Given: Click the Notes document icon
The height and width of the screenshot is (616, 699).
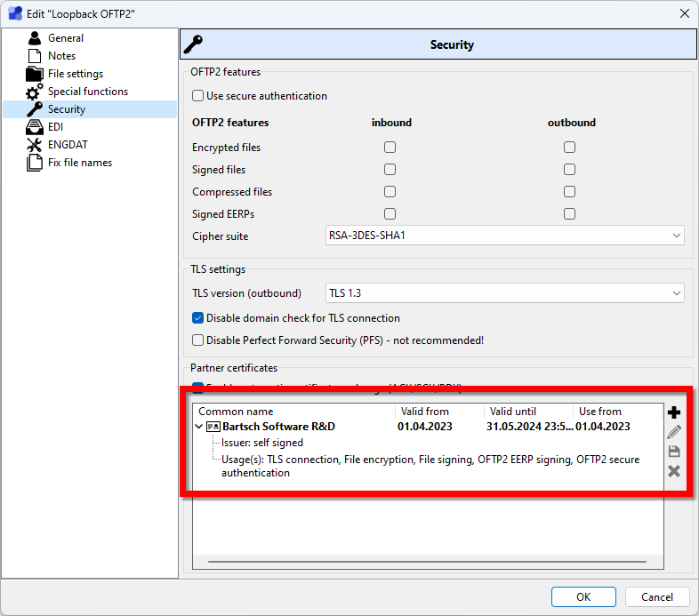Looking at the screenshot, I should [x=35, y=56].
